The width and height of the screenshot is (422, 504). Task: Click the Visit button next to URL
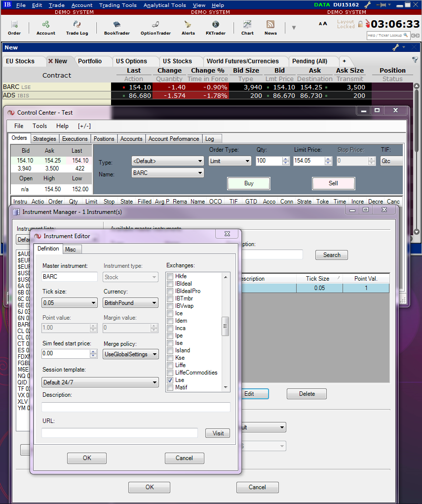(x=218, y=433)
